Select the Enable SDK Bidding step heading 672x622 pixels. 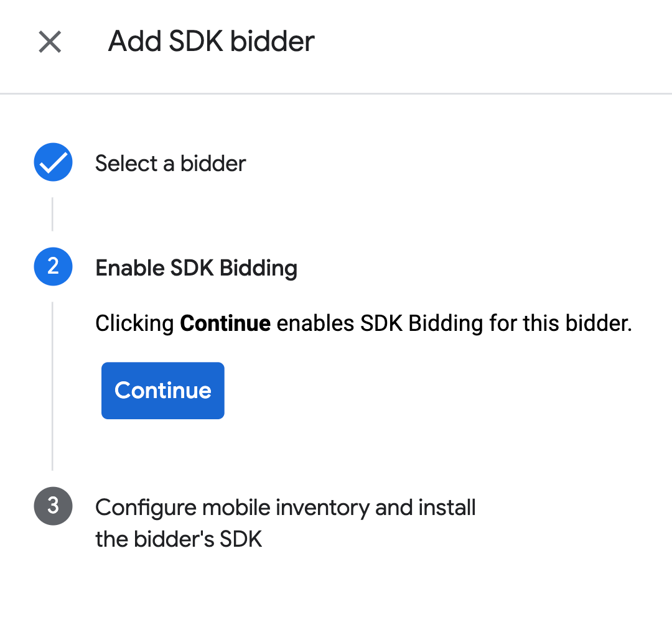tap(196, 268)
